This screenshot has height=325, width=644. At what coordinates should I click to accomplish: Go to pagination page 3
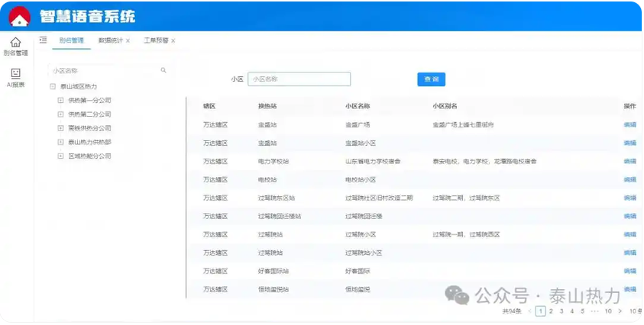[x=561, y=311]
